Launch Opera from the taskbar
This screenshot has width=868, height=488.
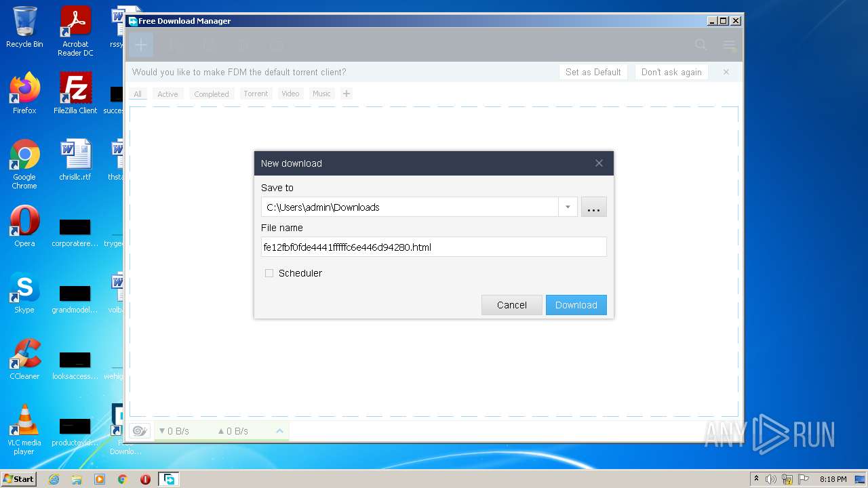[x=145, y=479]
